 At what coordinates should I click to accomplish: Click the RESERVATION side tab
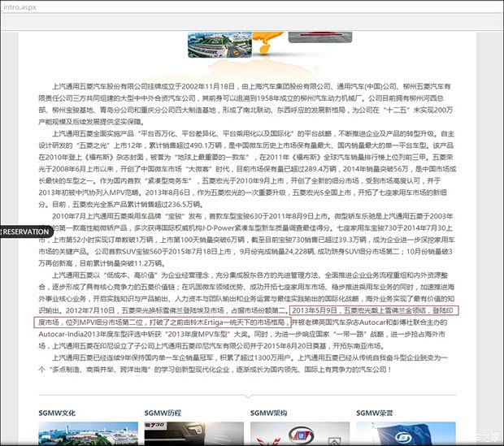tap(26, 232)
